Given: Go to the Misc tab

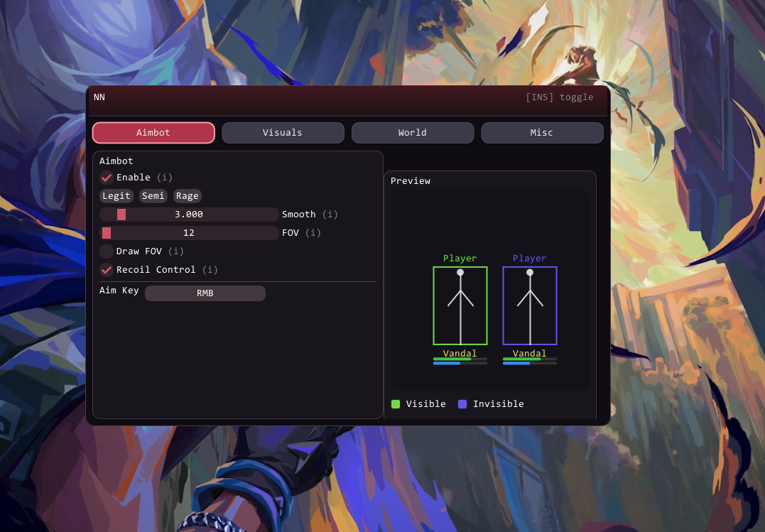Looking at the screenshot, I should 542,133.
